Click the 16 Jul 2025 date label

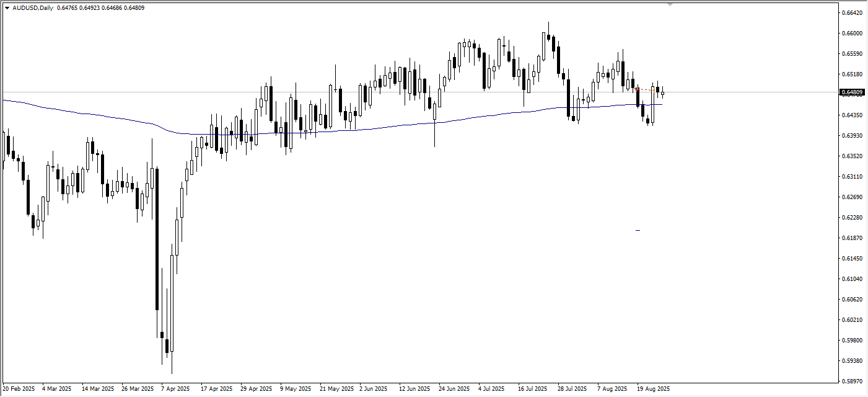(x=533, y=389)
